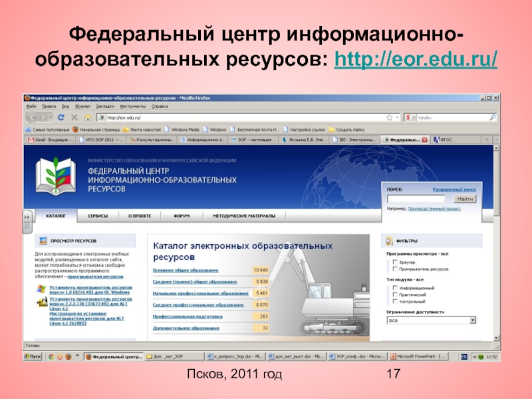Screen dimensions: 532x399
Task: Click the magnifier icon in Yandex search box
Action: [x=492, y=118]
